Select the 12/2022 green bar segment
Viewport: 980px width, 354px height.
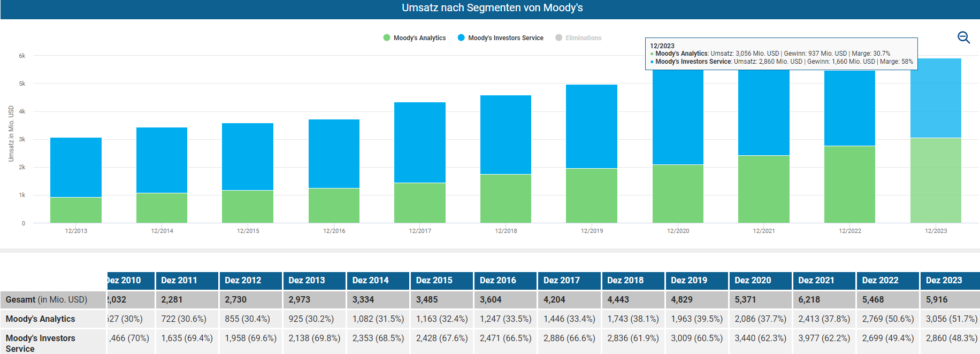point(849,184)
